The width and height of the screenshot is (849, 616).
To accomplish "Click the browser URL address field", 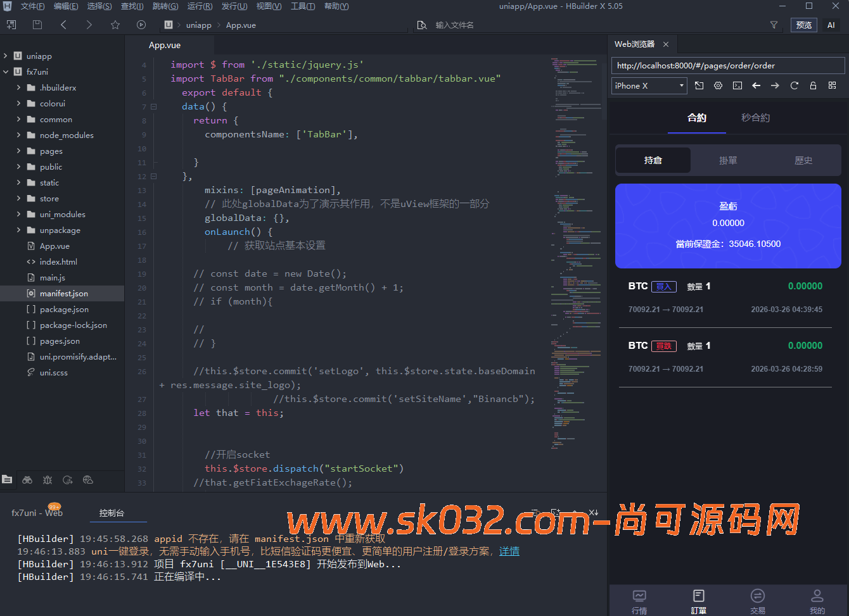I will (727, 65).
